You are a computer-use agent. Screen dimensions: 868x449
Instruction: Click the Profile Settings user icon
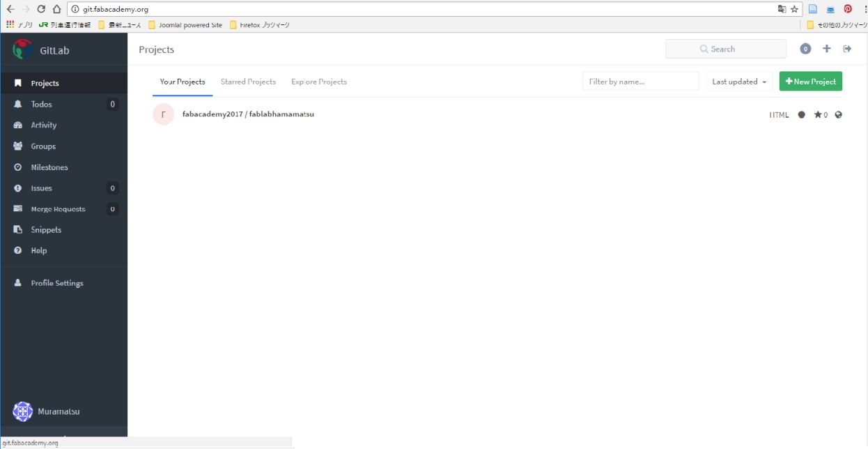[18, 283]
